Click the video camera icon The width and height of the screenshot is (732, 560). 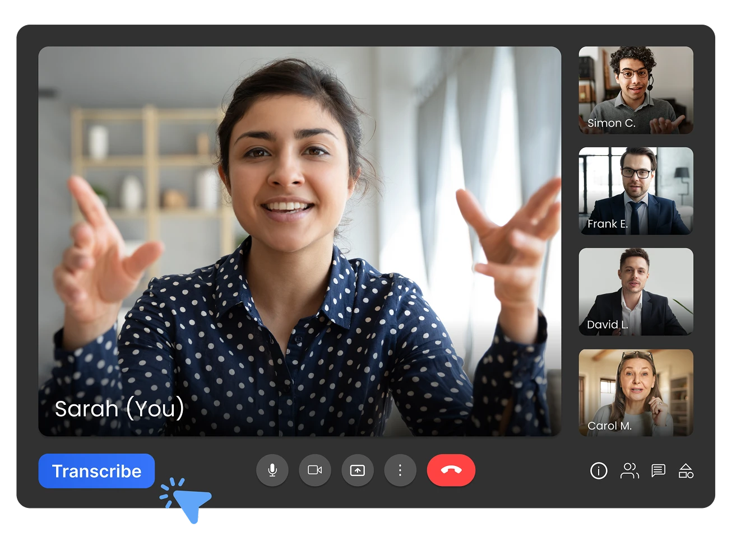click(315, 470)
